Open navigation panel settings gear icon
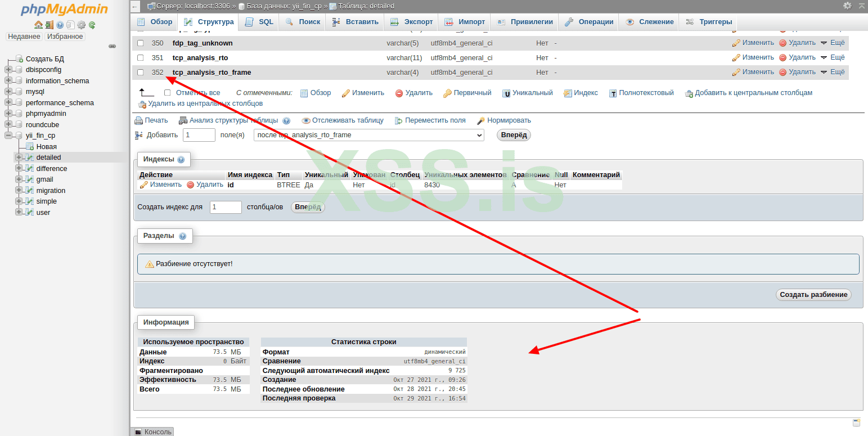Image resolution: width=868 pixels, height=436 pixels. (x=81, y=25)
